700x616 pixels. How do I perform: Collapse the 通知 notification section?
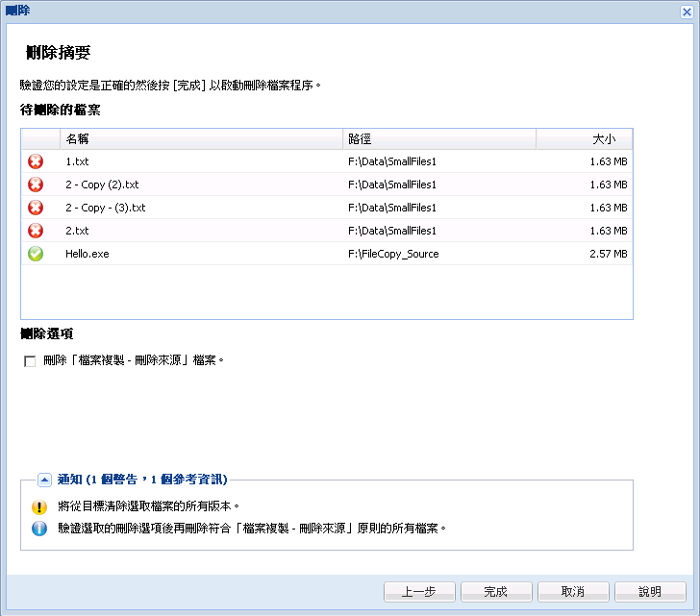point(44,480)
